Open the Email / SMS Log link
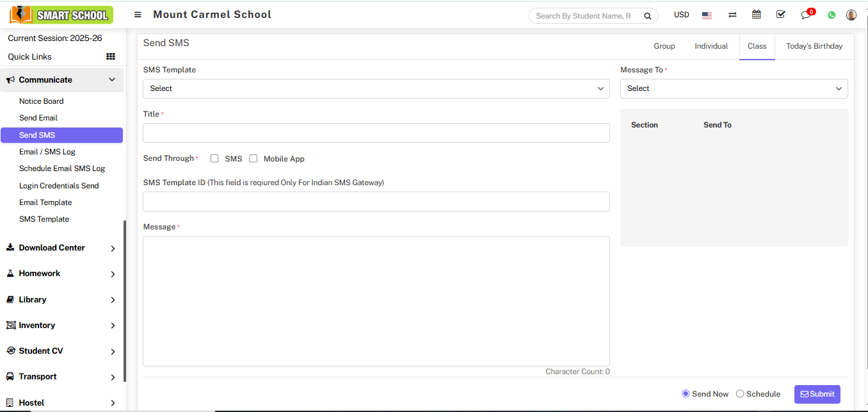 (47, 152)
